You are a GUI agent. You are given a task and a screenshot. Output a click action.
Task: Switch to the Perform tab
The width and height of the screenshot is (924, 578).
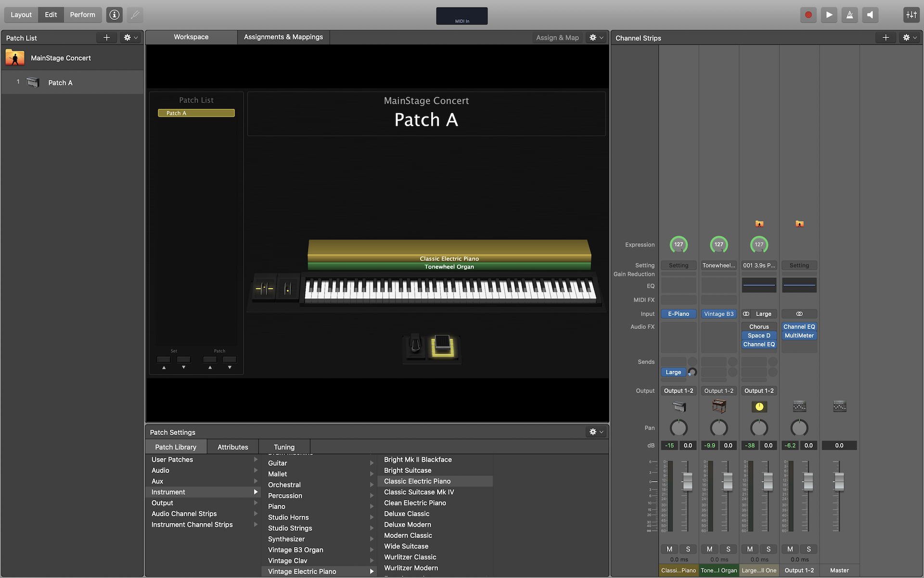(x=82, y=15)
